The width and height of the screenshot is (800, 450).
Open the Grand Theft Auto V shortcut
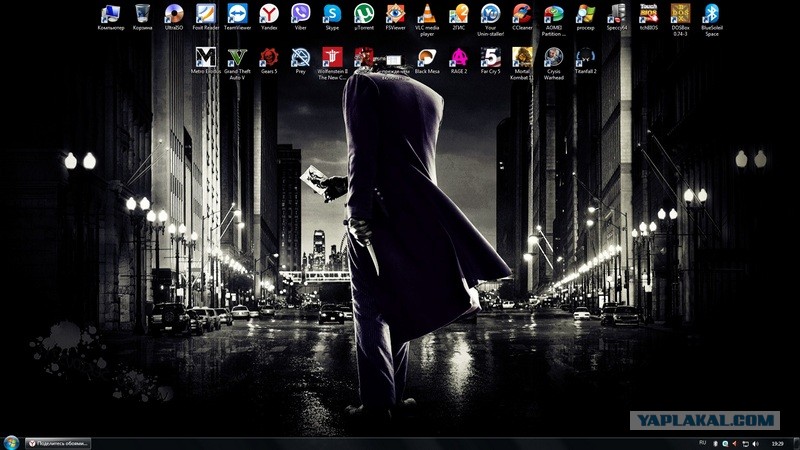pos(237,64)
